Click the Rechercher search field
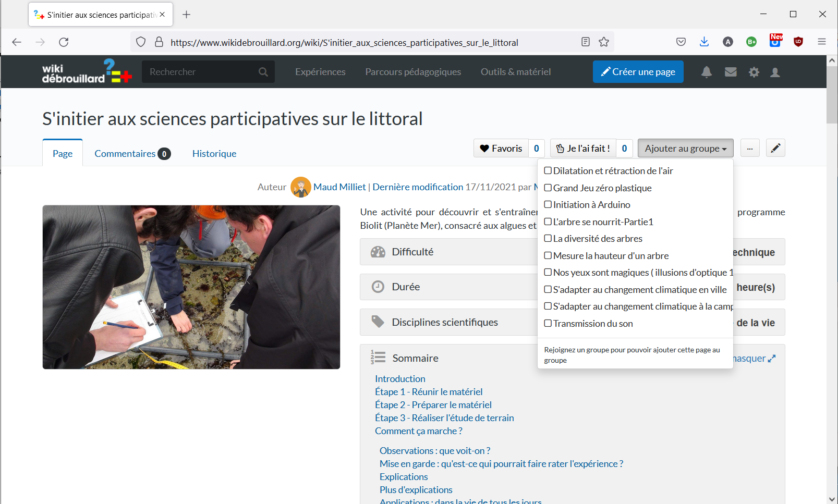Screen dimensions: 838x504 pyautogui.click(x=201, y=72)
